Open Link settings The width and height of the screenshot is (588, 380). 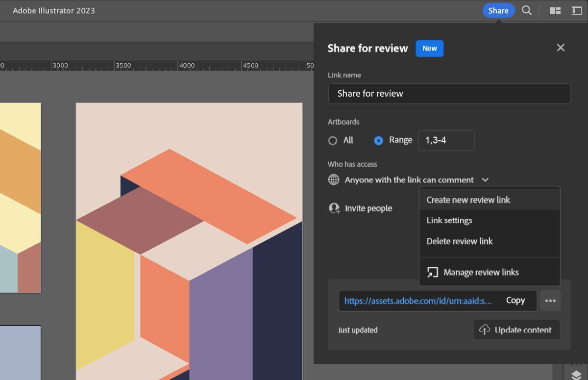(x=449, y=220)
